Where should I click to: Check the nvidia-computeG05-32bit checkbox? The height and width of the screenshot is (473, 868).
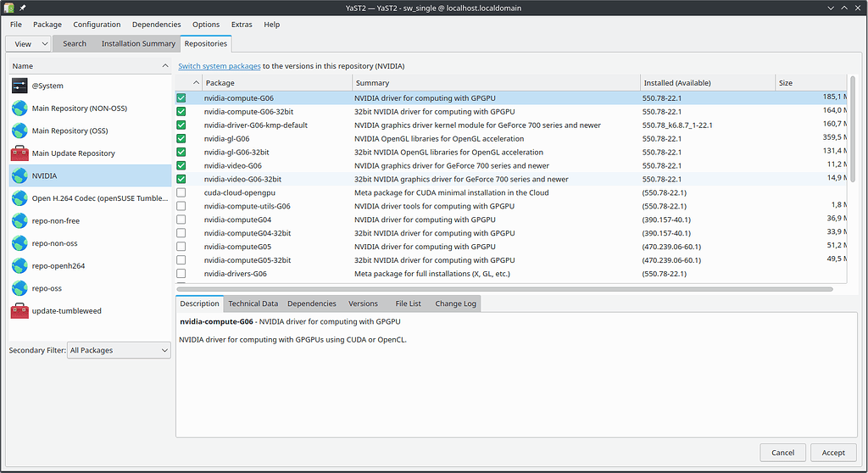pos(181,259)
